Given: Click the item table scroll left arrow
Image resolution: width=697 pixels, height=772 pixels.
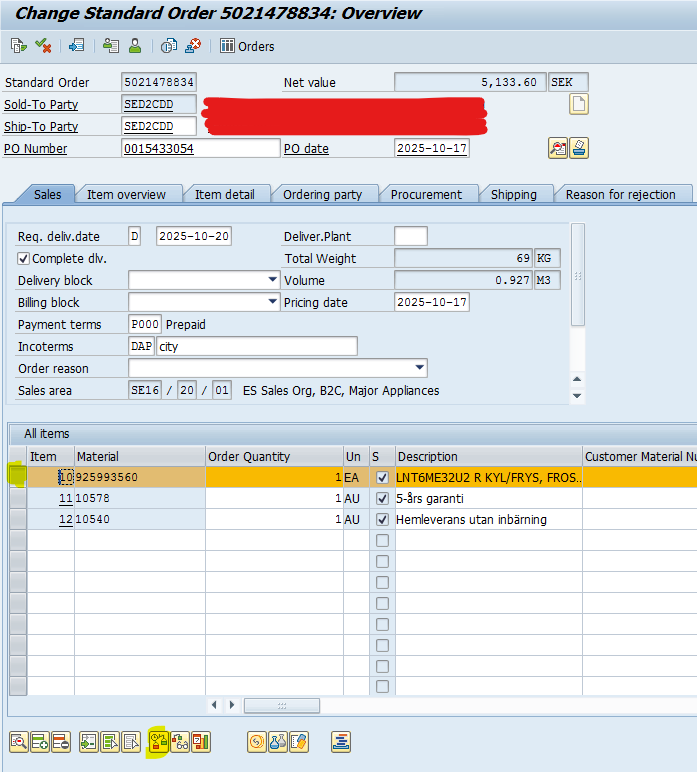Looking at the screenshot, I should [x=214, y=705].
